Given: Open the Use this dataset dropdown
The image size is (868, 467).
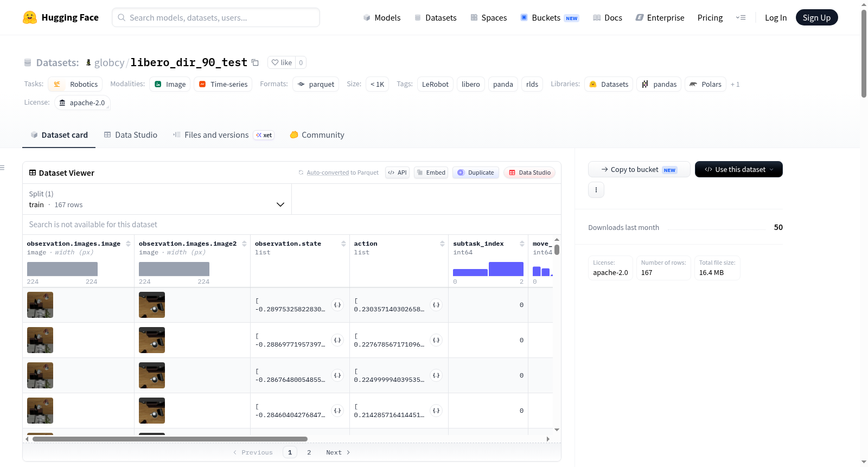Looking at the screenshot, I should [739, 169].
